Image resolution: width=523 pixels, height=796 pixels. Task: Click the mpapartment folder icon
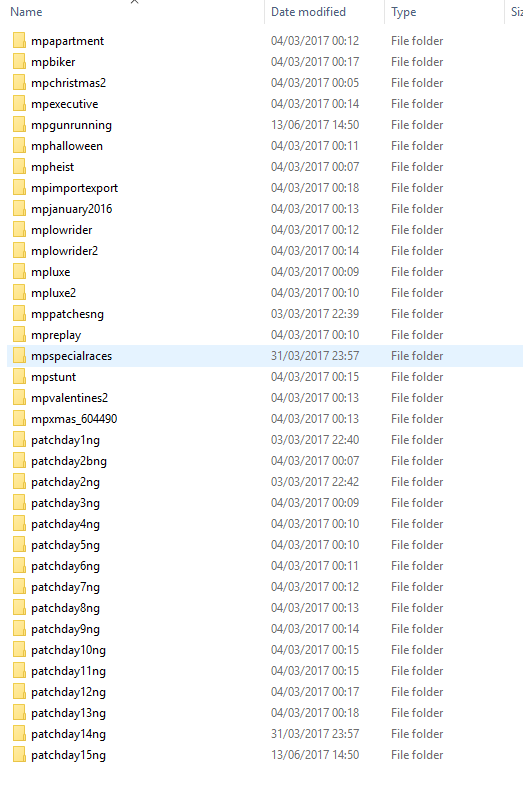(19, 41)
